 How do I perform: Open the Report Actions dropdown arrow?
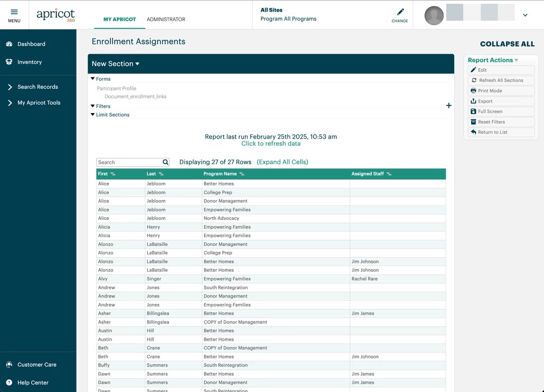(516, 61)
